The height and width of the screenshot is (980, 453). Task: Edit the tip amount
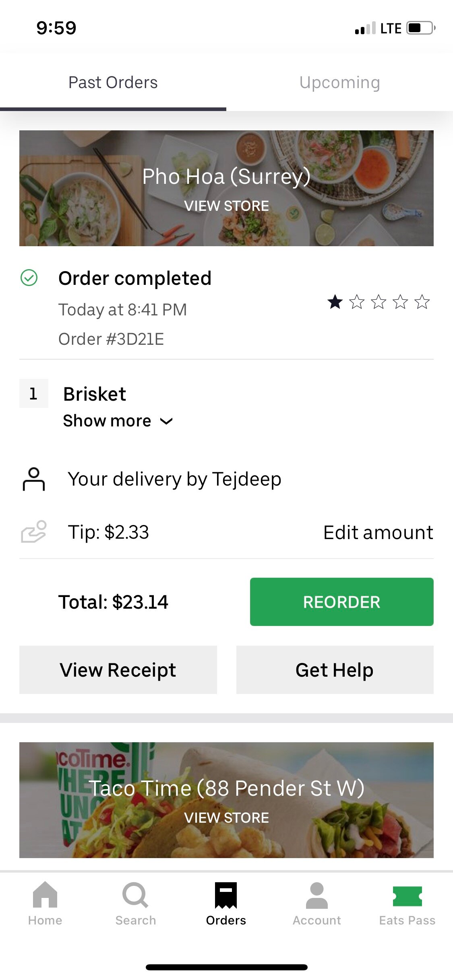coord(378,532)
